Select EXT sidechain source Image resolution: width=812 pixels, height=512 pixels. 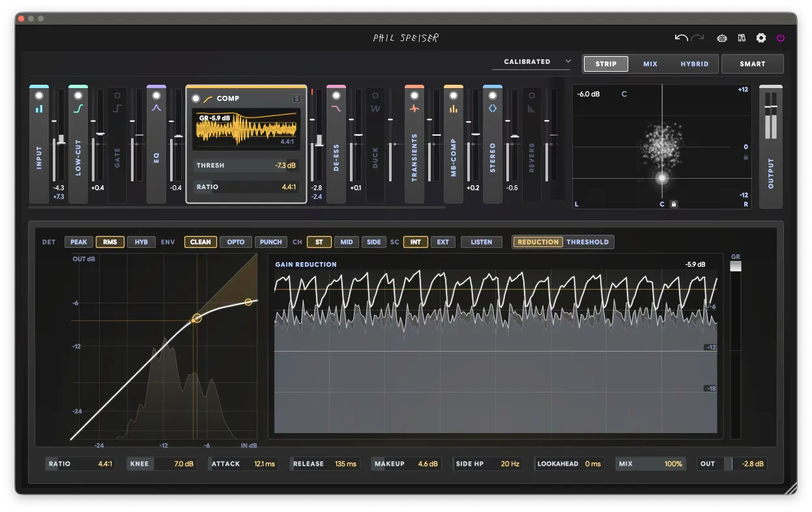pyautogui.click(x=443, y=242)
